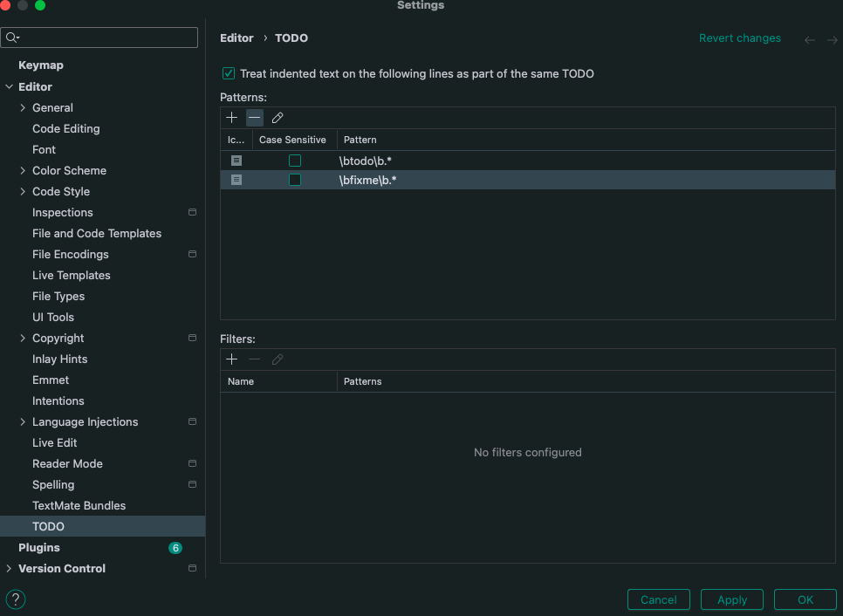Open Font settings
The height and width of the screenshot is (616, 843).
(45, 149)
